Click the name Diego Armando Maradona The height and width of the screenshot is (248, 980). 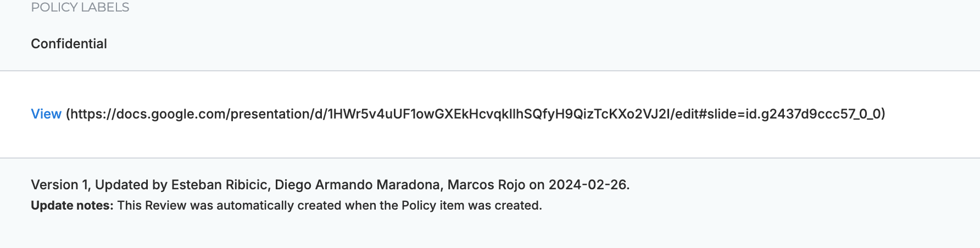pyautogui.click(x=357, y=185)
